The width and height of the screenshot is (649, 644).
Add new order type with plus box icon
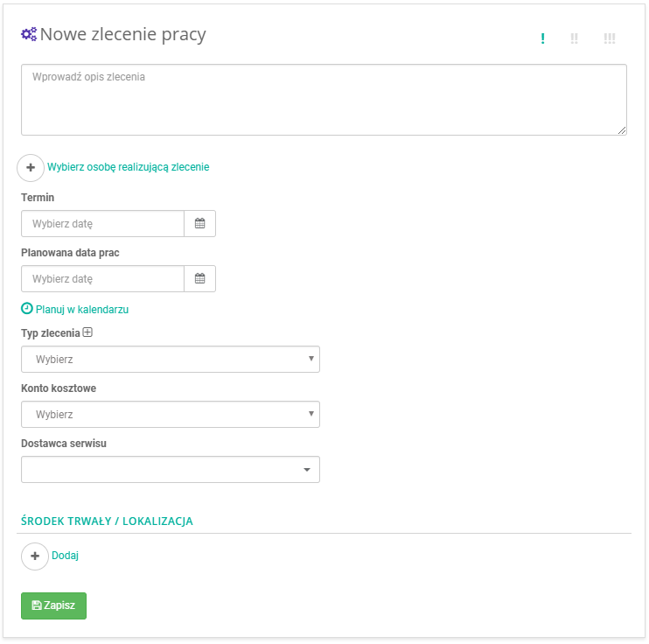(87, 332)
